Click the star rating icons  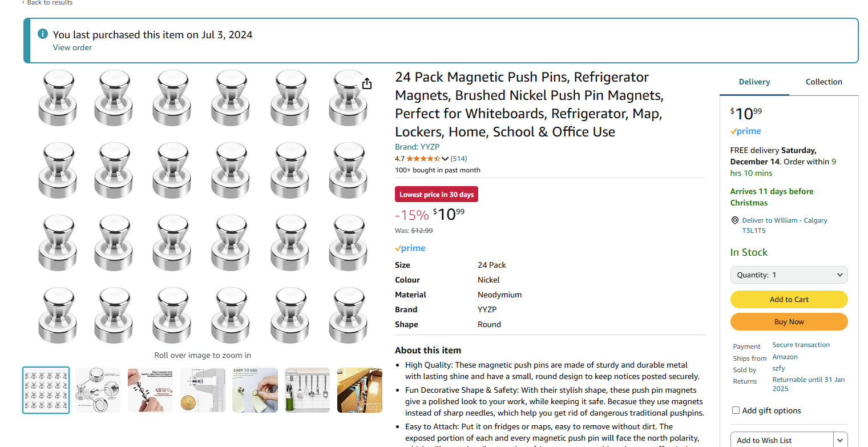pos(423,159)
